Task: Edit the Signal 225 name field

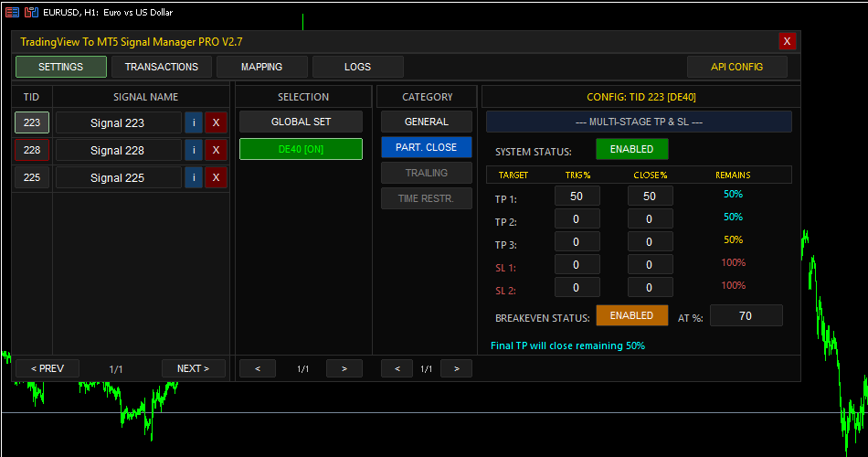Action: [118, 177]
